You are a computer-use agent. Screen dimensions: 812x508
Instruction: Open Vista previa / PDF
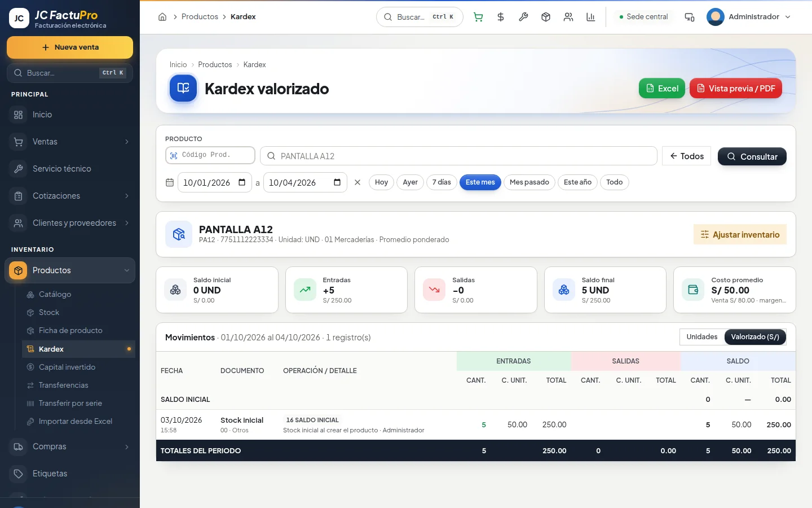(x=736, y=88)
